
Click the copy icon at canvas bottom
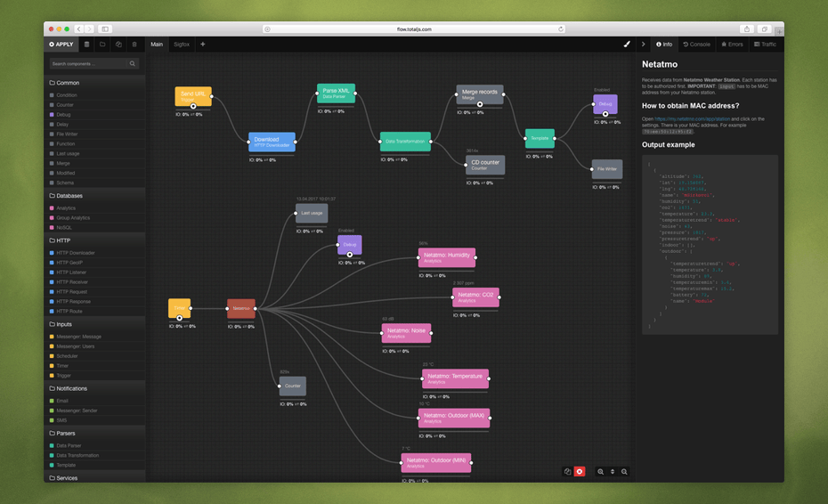[x=567, y=472]
